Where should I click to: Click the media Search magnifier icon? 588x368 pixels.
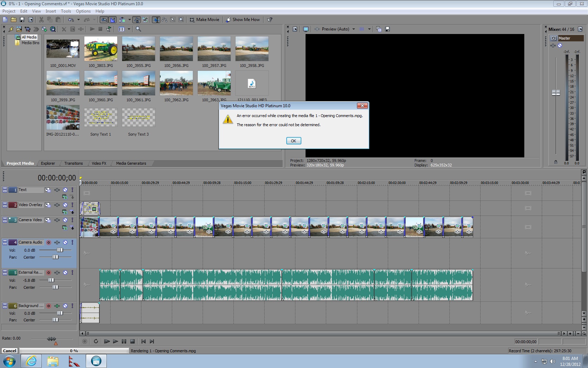[138, 29]
